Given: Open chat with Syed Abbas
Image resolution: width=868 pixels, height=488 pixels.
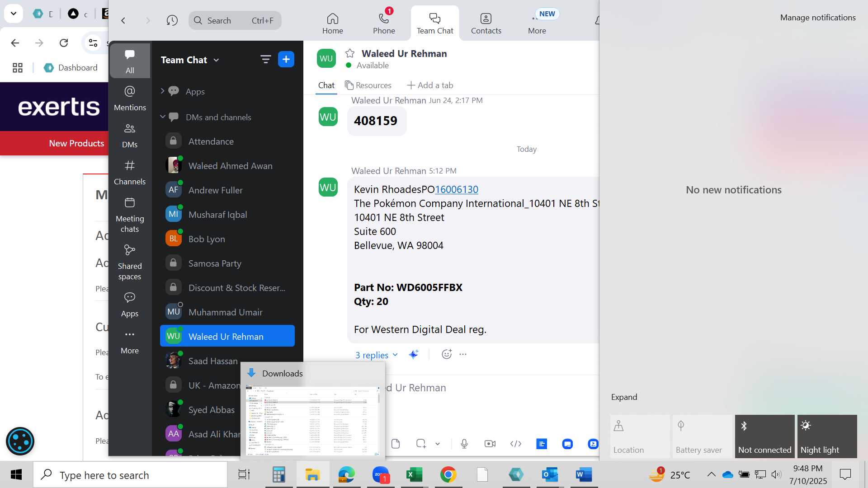Looking at the screenshot, I should click(x=201, y=410).
